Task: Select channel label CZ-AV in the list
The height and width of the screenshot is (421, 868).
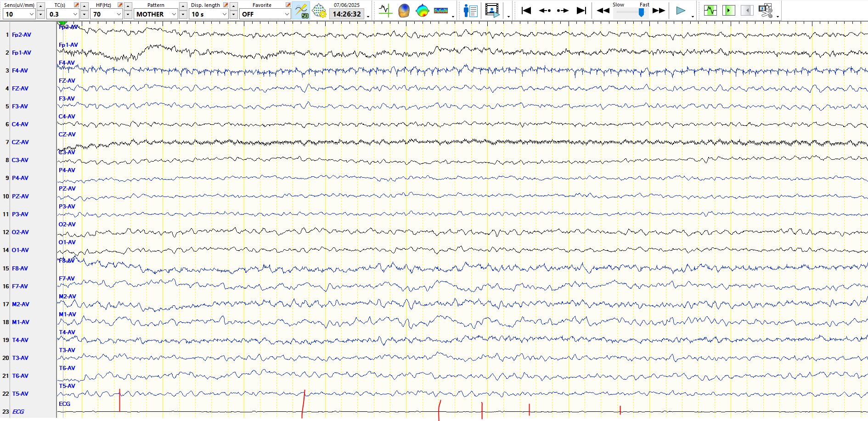Action: (x=20, y=142)
